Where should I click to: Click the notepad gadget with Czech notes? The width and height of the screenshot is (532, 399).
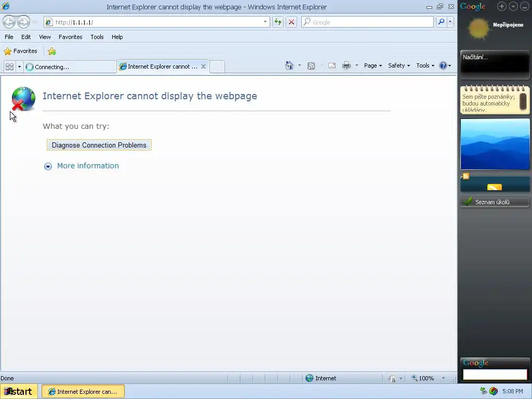(495, 99)
